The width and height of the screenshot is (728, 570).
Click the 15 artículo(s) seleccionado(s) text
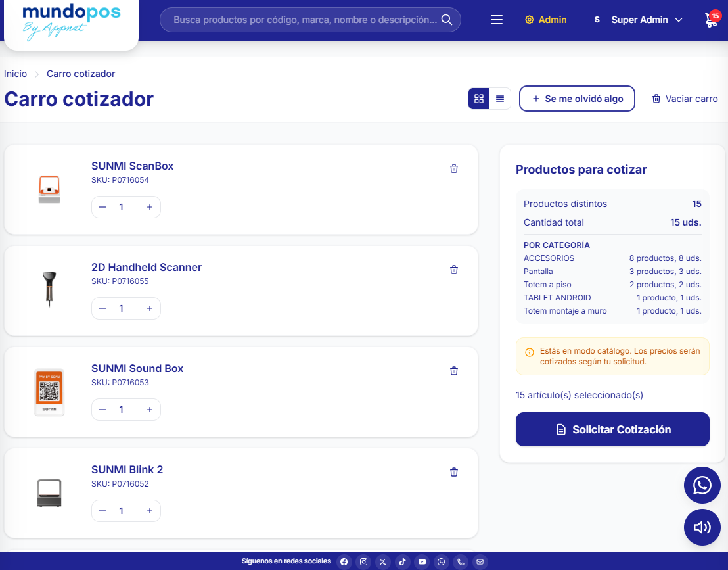pos(580,395)
